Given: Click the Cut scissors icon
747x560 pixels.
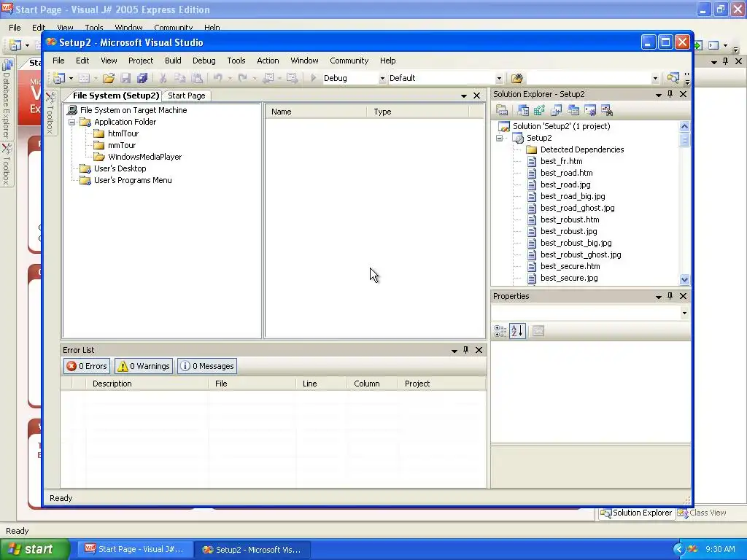Looking at the screenshot, I should click(x=163, y=78).
